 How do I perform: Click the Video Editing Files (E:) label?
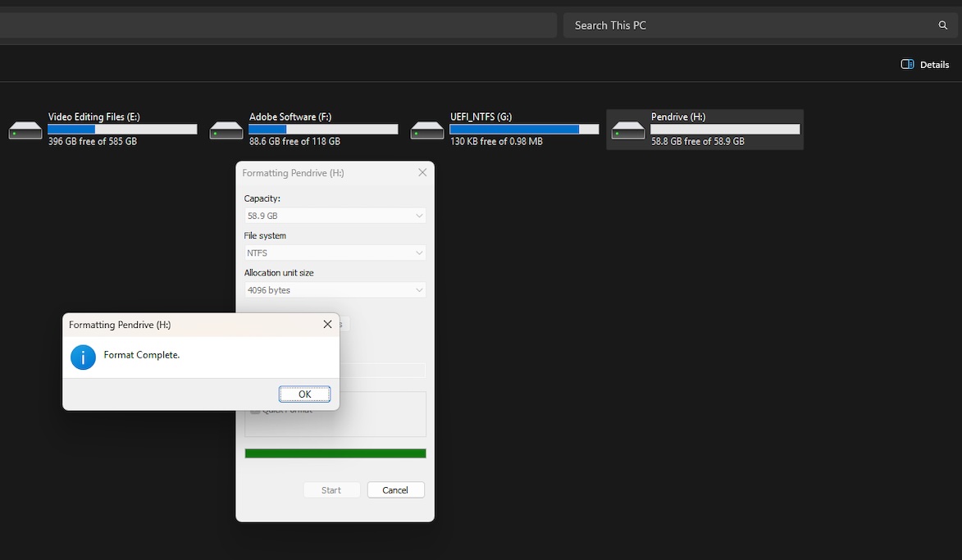pos(93,116)
